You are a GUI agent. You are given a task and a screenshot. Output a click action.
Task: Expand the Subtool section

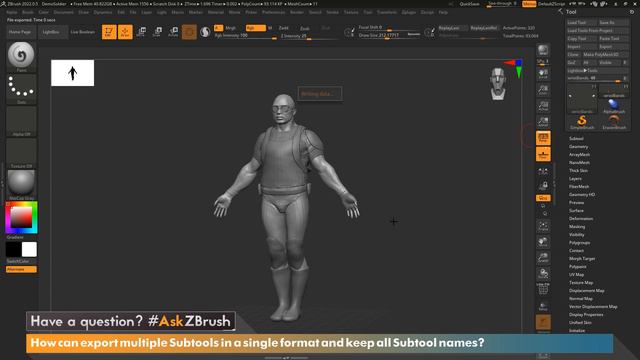pyautogui.click(x=576, y=139)
